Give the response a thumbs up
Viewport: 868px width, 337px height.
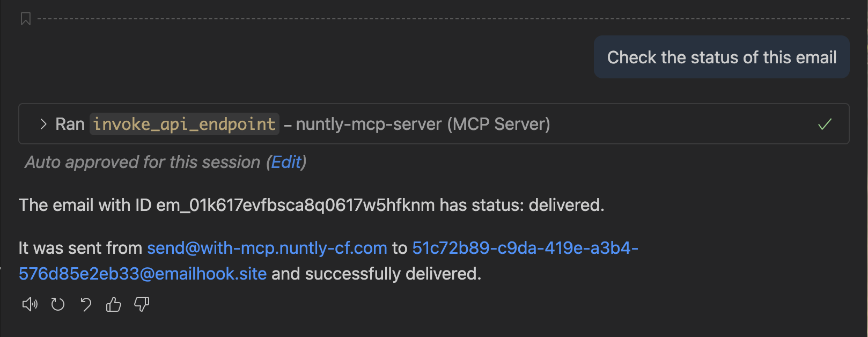click(114, 305)
